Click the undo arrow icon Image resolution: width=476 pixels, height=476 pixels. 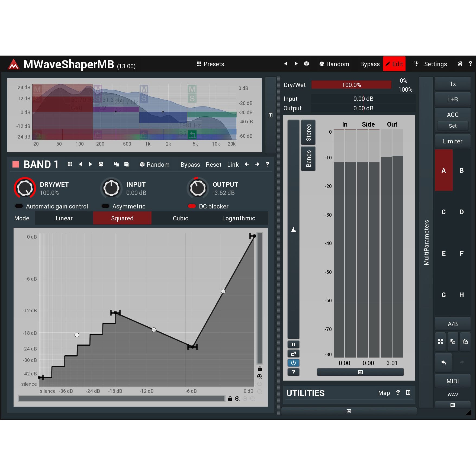(x=443, y=362)
